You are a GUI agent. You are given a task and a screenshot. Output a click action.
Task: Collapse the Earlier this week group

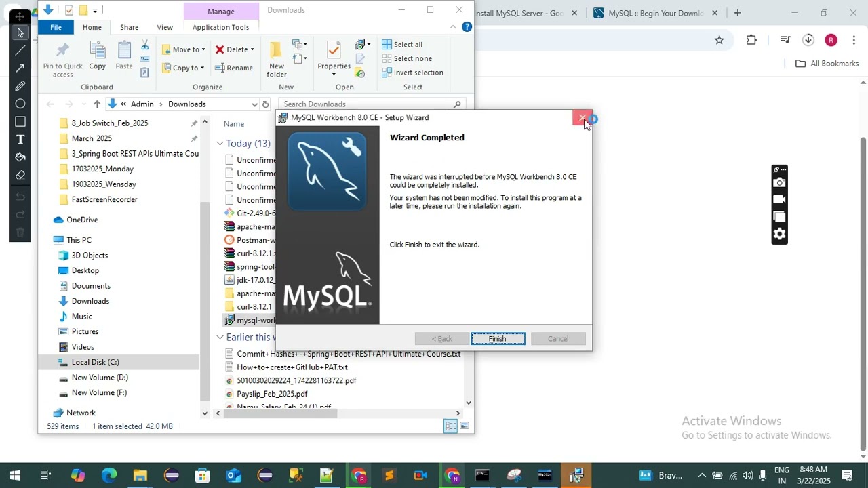(220, 338)
